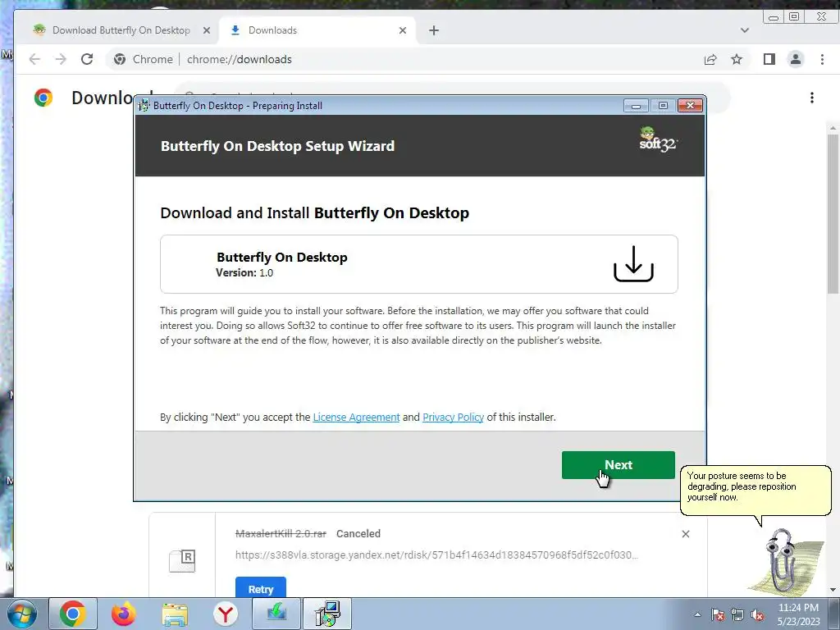The image size is (840, 630).
Task: Click the Clippy assistant character
Action: pyautogui.click(x=785, y=562)
